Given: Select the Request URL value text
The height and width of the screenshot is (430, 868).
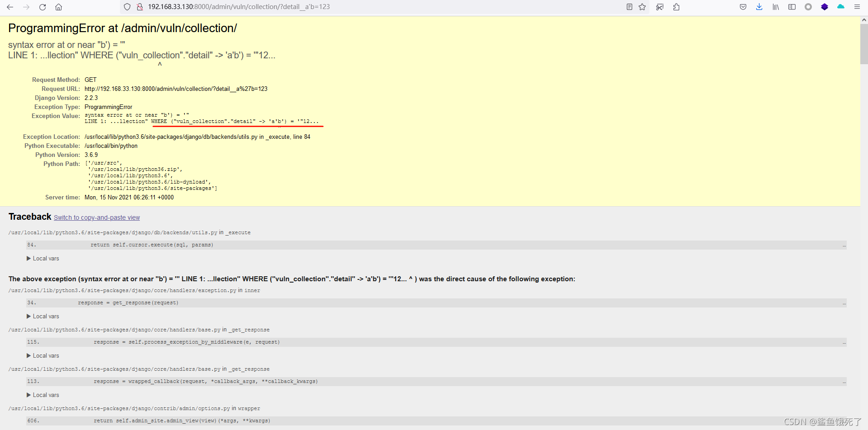Looking at the screenshot, I should (x=176, y=89).
